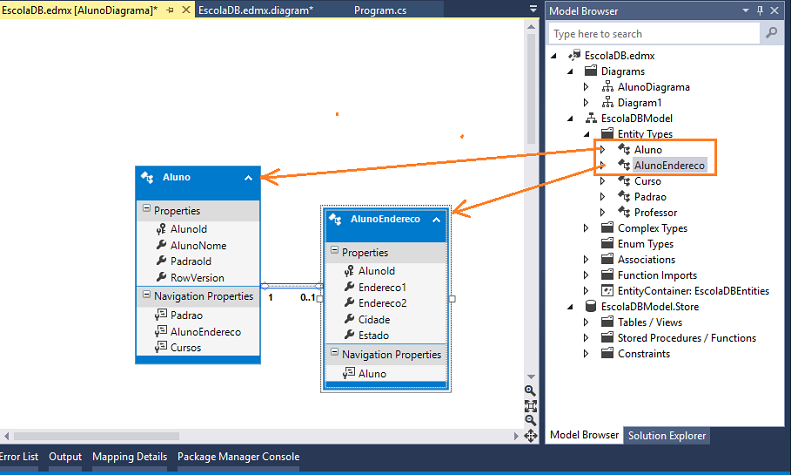Expand the Padrao entity type node

tap(602, 197)
